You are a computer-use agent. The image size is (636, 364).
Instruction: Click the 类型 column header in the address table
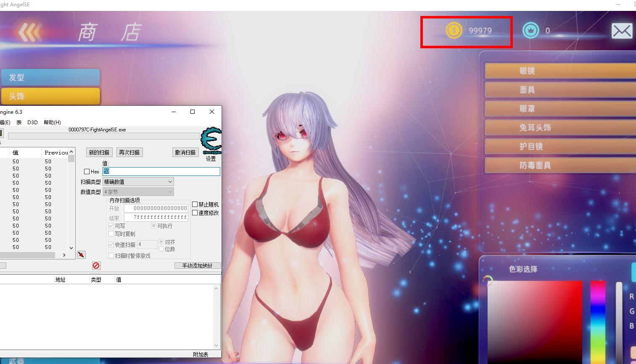click(x=96, y=280)
